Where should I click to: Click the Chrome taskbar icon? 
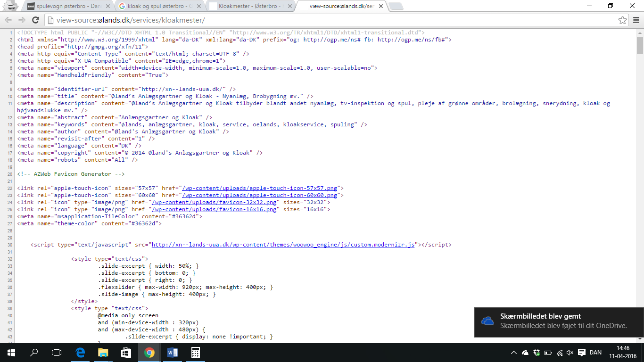coord(149,353)
